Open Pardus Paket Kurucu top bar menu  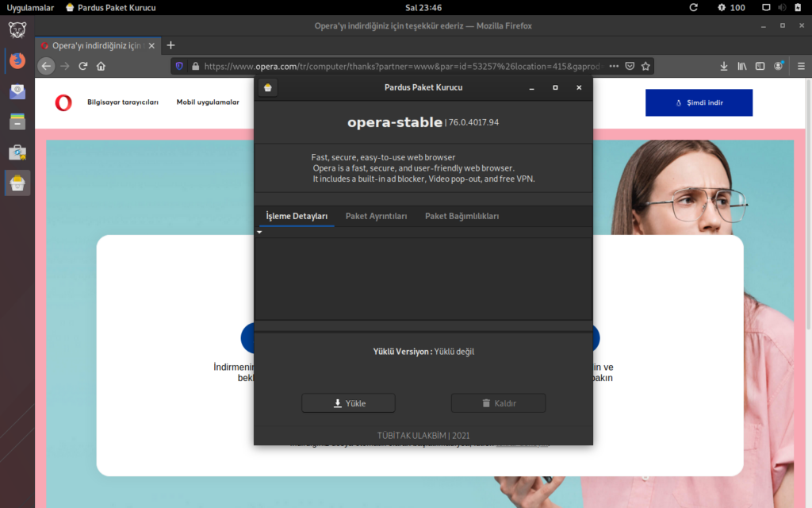(x=111, y=7)
